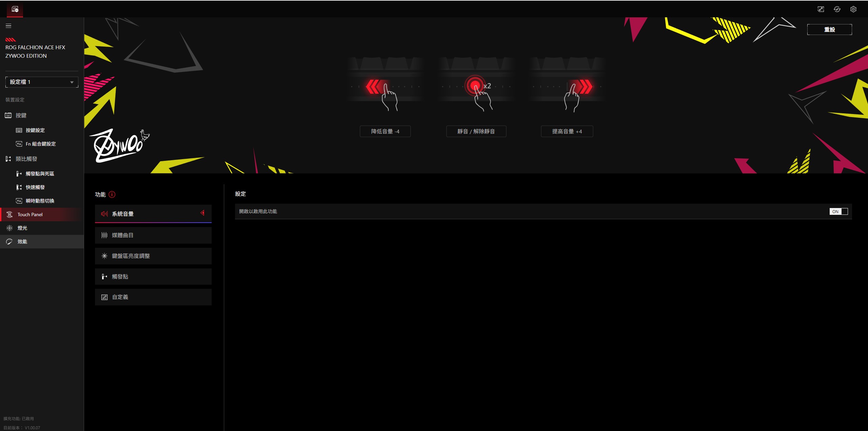Image resolution: width=868 pixels, height=431 pixels.
Task: Click the edit pencil icon in top bar
Action: [x=821, y=9]
